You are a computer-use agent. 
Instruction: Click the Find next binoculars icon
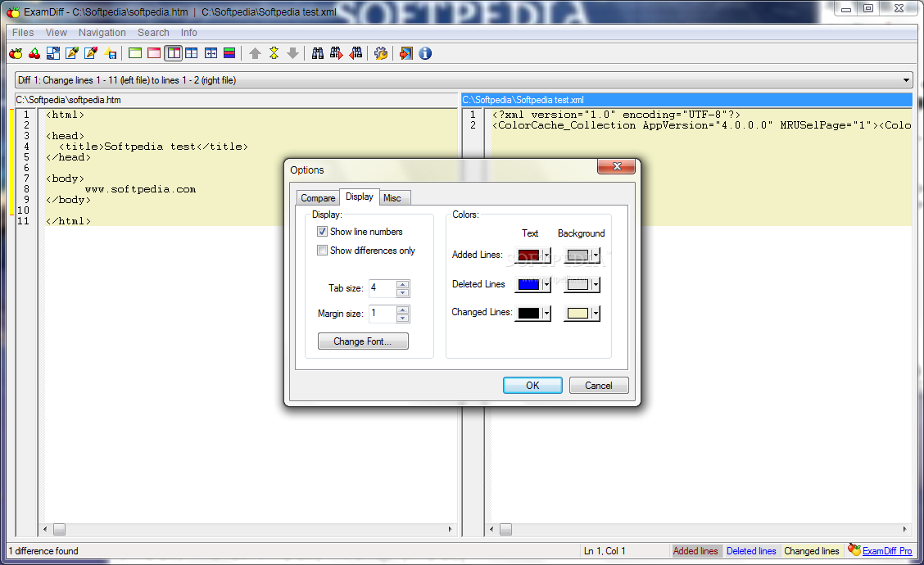pyautogui.click(x=337, y=53)
